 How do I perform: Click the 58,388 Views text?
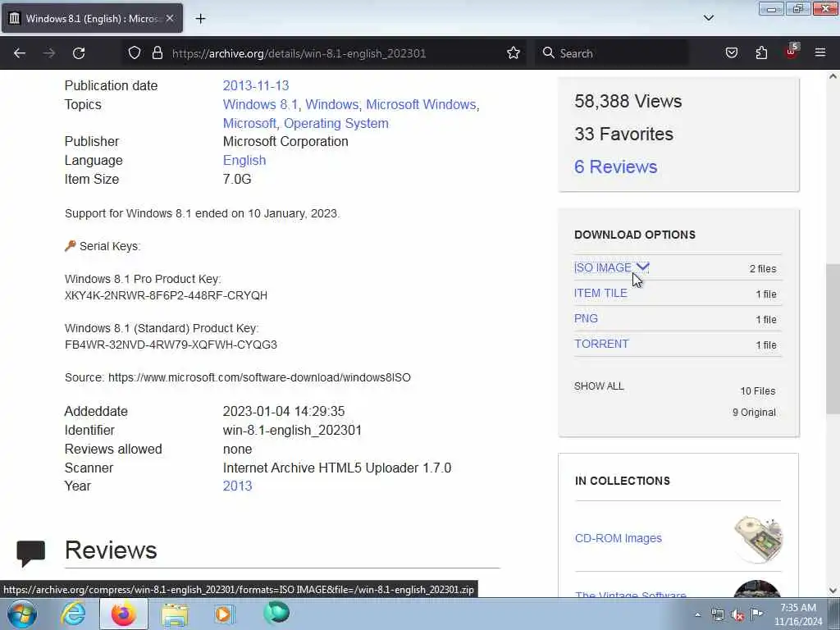coord(628,101)
